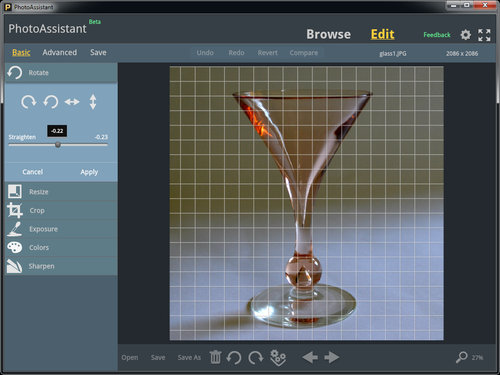Go to the next photo with right arrow

point(332,357)
